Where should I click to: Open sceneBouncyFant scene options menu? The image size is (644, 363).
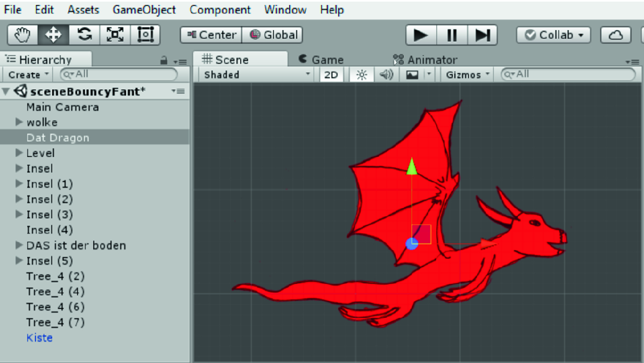(178, 91)
